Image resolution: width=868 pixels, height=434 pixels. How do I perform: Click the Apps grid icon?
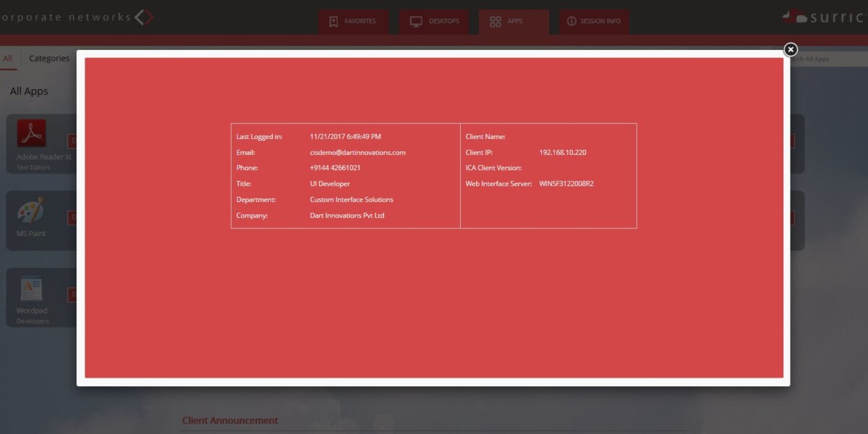tap(495, 22)
